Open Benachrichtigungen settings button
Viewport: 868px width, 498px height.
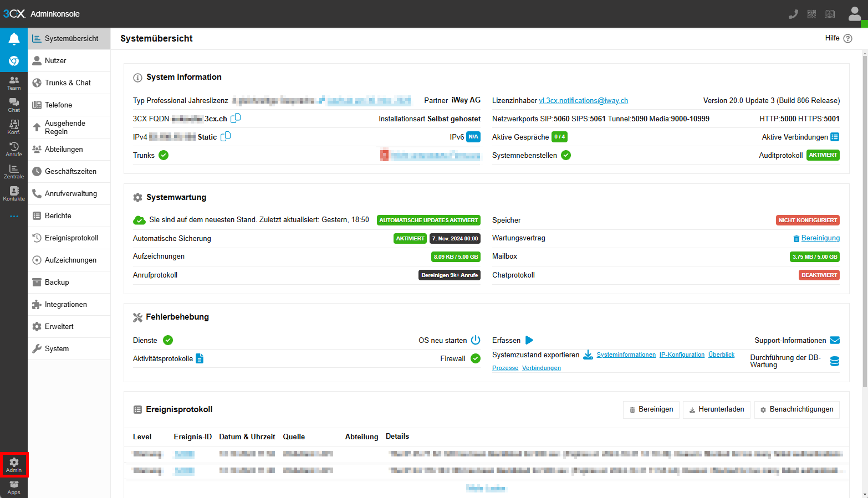tap(796, 409)
